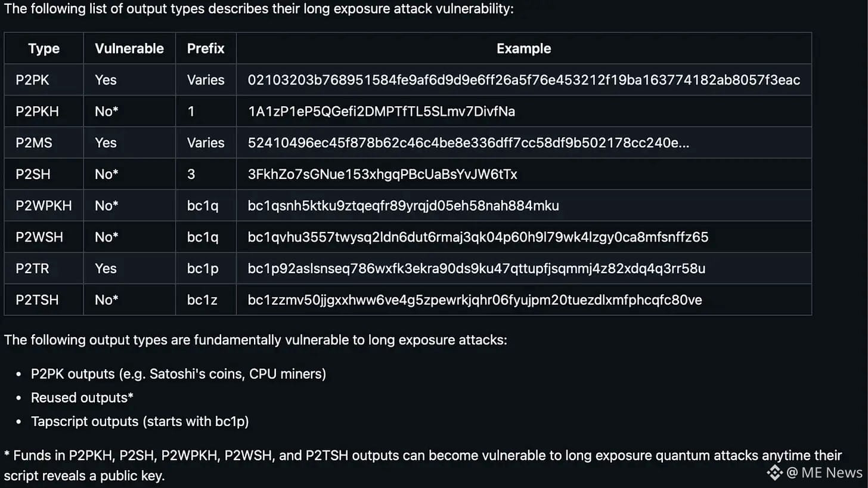This screenshot has width=868, height=488.
Task: Select the Type column header
Action: tap(44, 48)
